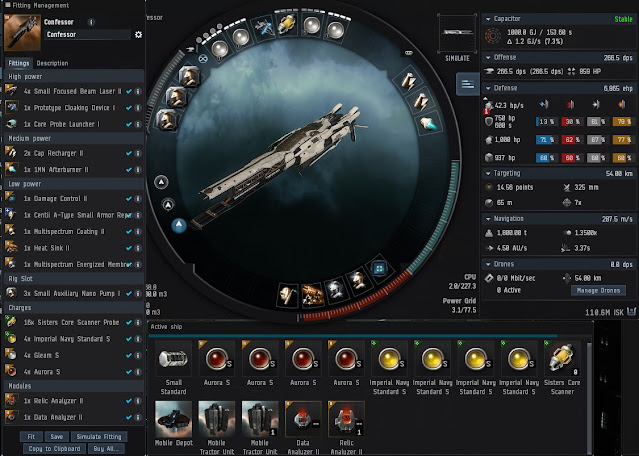This screenshot has width=639, height=456.
Task: Show info for Sisters Core Scanner Probe
Action: coord(138,323)
